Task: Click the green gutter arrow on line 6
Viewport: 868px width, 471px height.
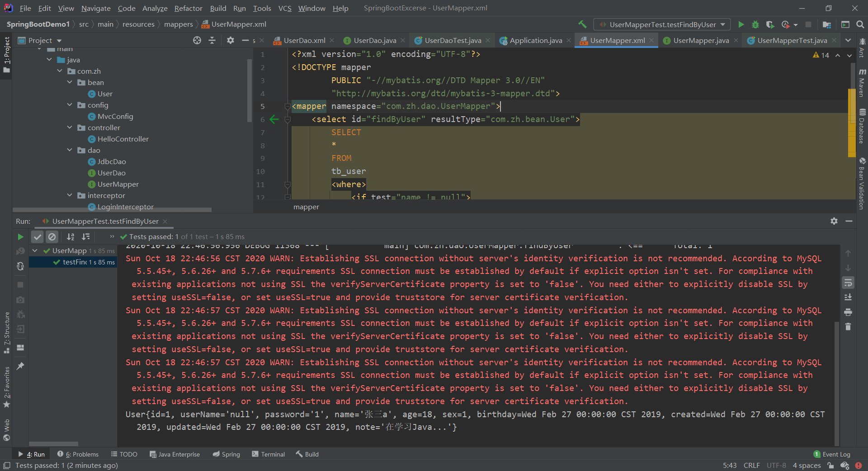Action: [274, 119]
